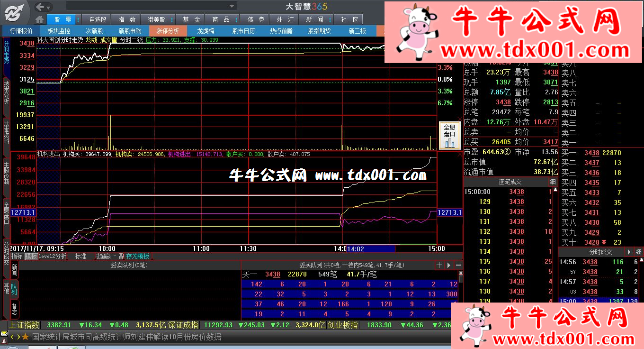Open the 港美股 tab
Screen dimensions: 644x349
pos(156,19)
